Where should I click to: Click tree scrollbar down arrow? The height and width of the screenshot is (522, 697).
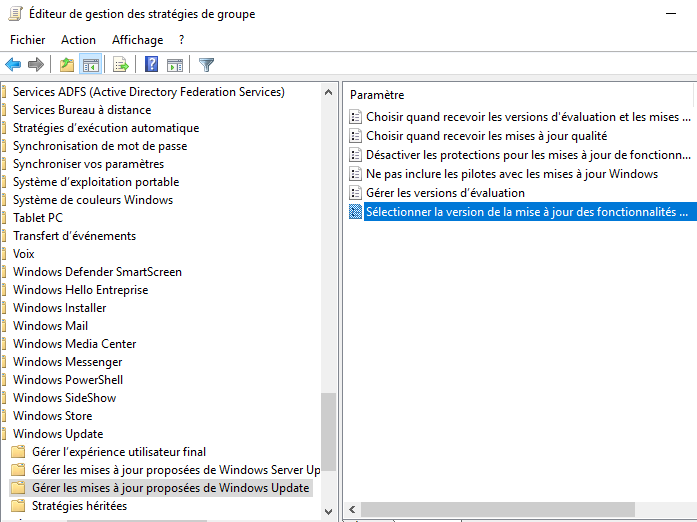pos(328,511)
